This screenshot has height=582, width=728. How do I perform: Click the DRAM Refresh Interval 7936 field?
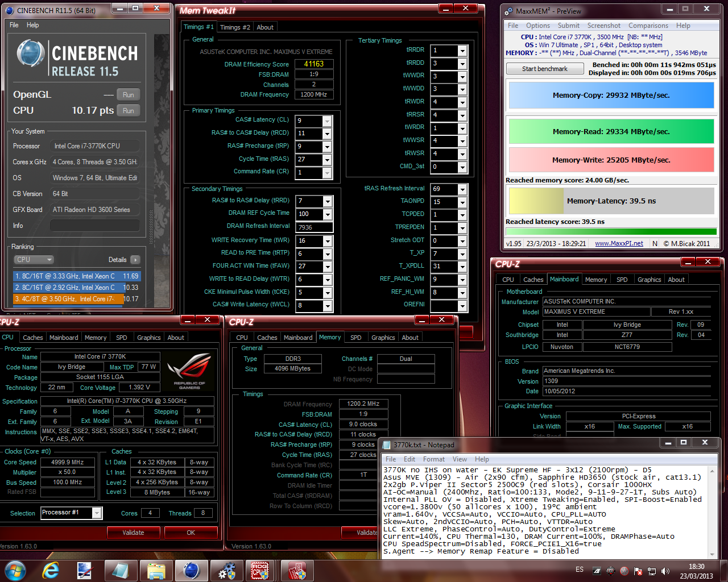(x=313, y=227)
